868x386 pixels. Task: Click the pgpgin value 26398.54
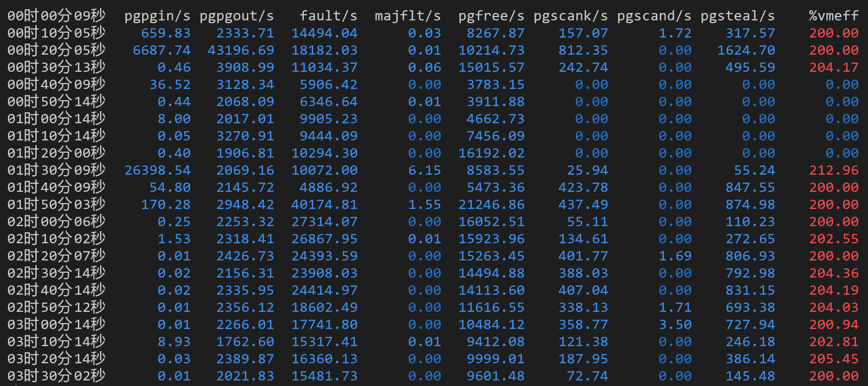(157, 170)
